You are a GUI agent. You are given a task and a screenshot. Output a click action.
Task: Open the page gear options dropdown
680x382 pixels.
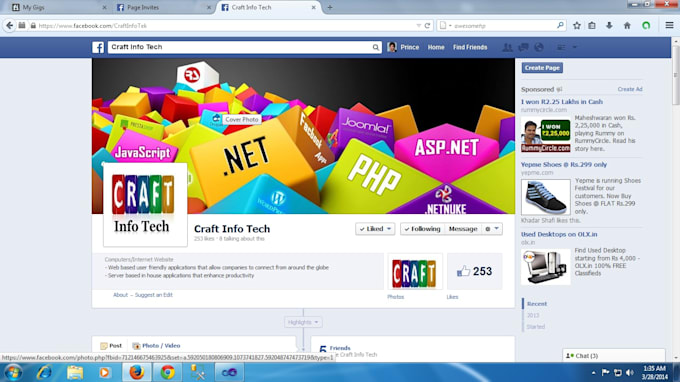pyautogui.click(x=492, y=229)
